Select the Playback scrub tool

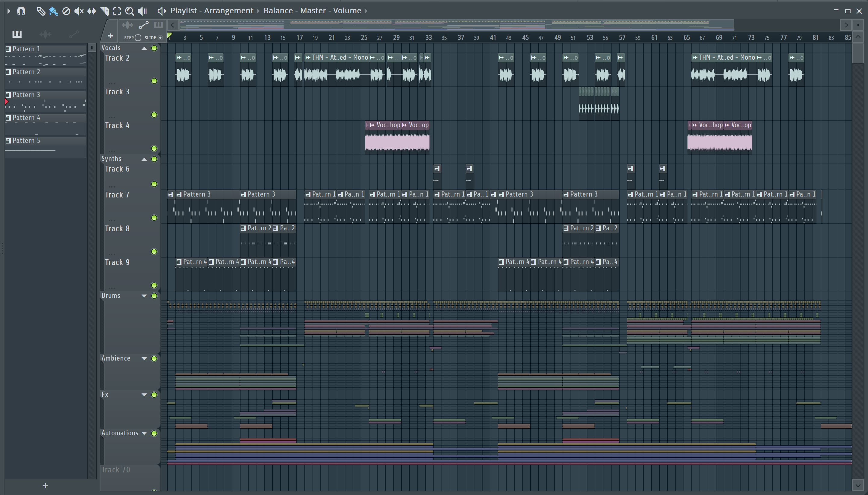coord(142,11)
